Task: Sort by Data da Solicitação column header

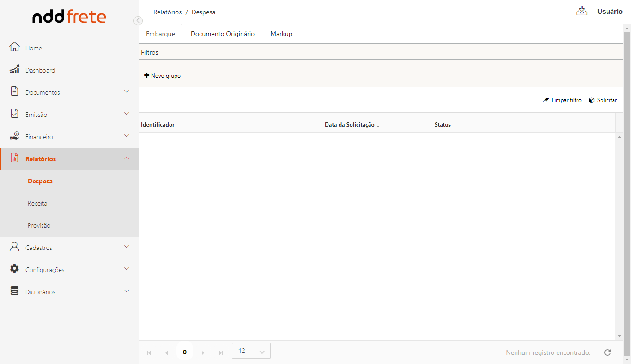Action: tap(350, 125)
